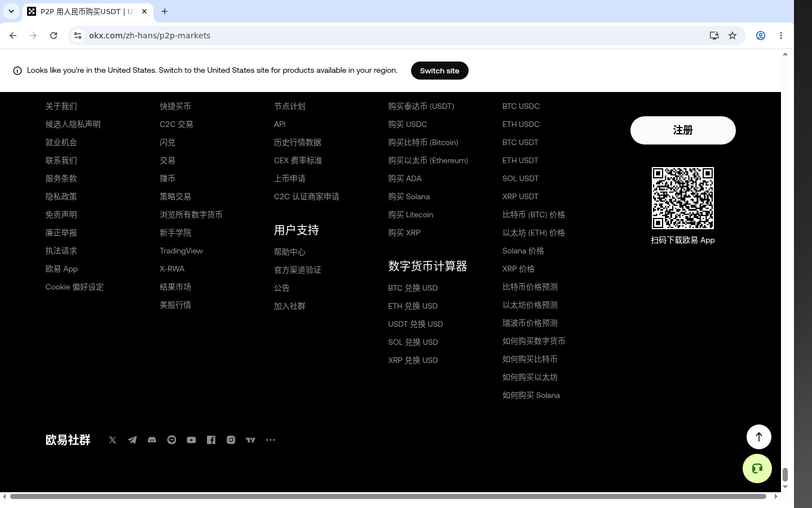Open the TradingView footer link
Viewport: 812px width, 508px height.
[181, 251]
